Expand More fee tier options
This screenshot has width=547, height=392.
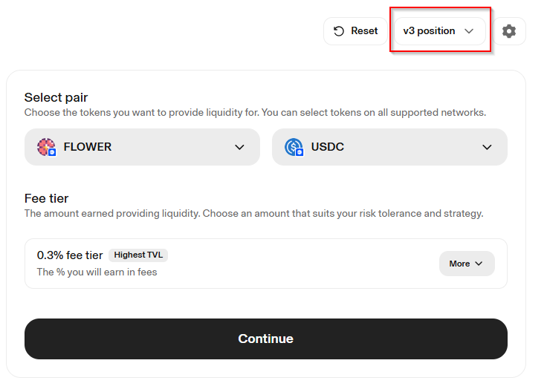coord(466,264)
